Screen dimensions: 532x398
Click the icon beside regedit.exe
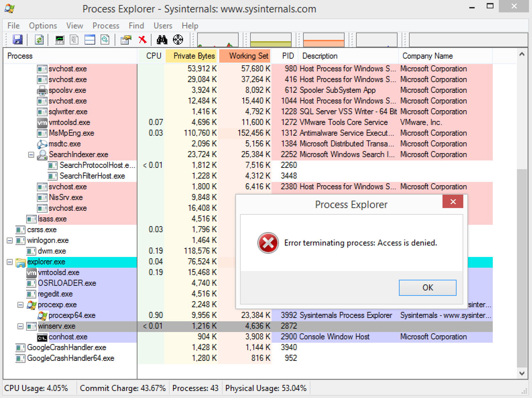[x=31, y=294]
